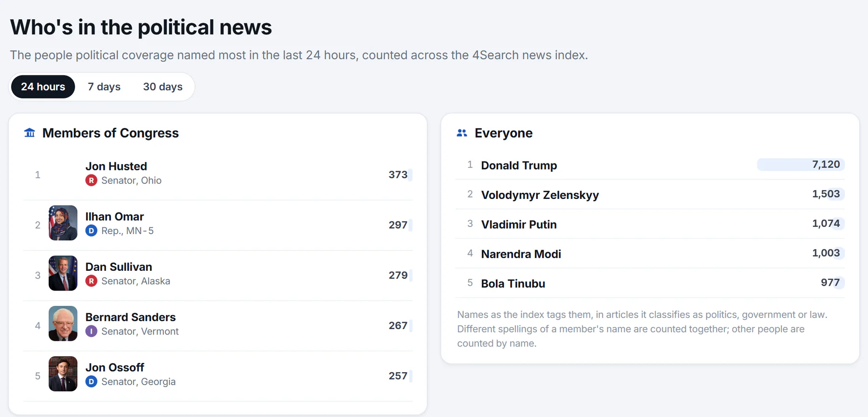Open Bola Tinubu in the Everyone list
868x417 pixels.
513,283
